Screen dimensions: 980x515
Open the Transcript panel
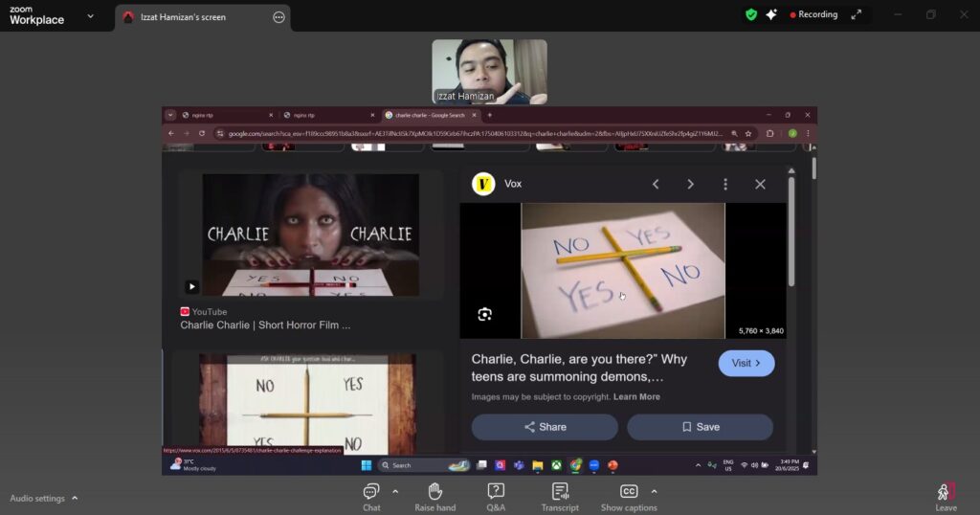560,498
